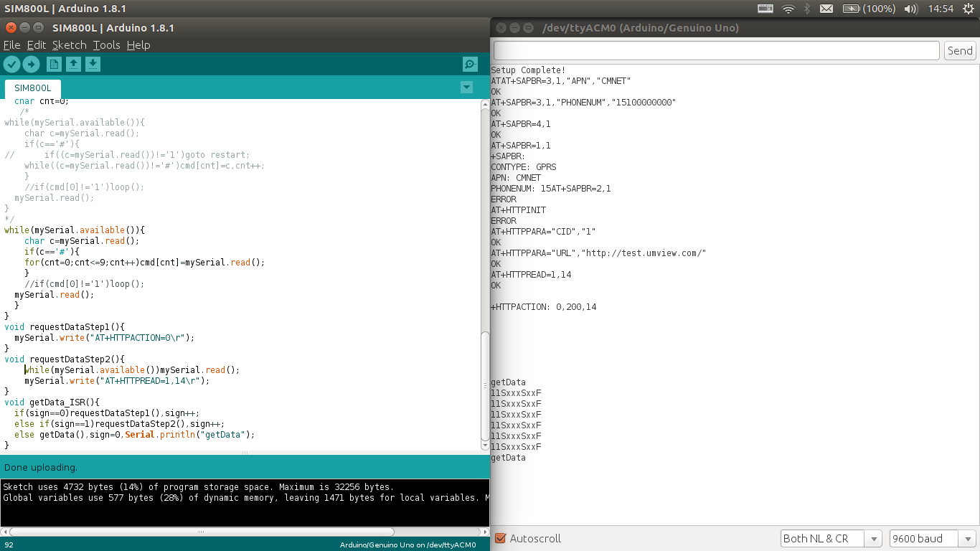Open the sound volume indicator
The height and width of the screenshot is (551, 980).
(x=911, y=9)
